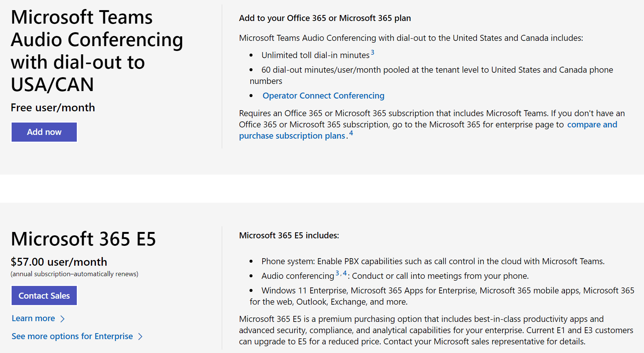Open See more options for Enterprise

coord(72,336)
